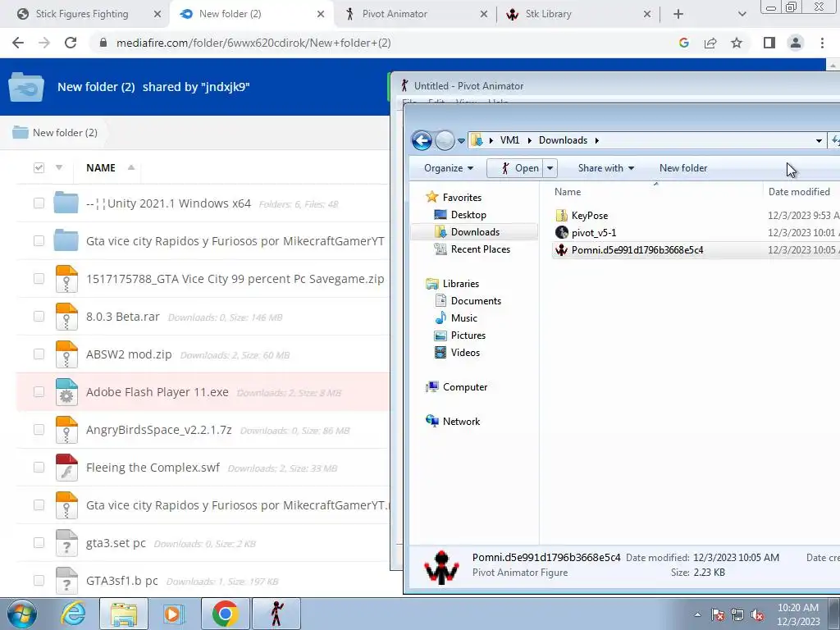
Task: Click ABSW2 mod.zip archive icon
Action: coord(66,354)
